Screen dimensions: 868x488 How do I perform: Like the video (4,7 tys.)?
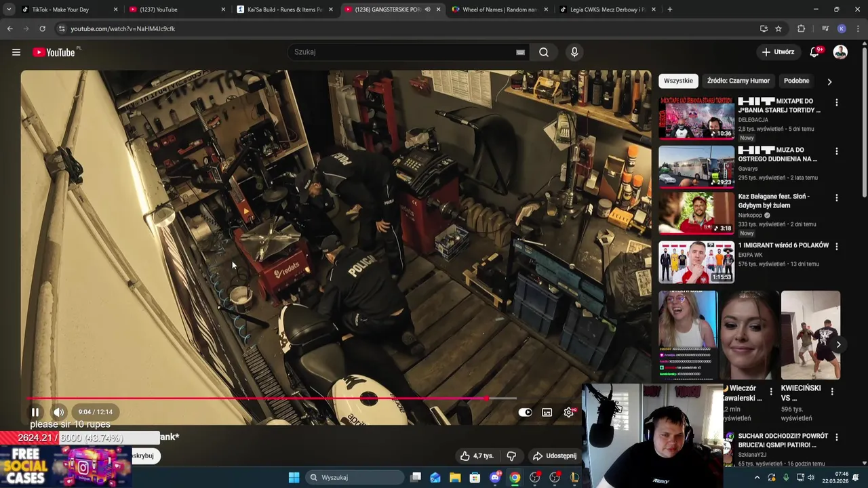click(477, 456)
